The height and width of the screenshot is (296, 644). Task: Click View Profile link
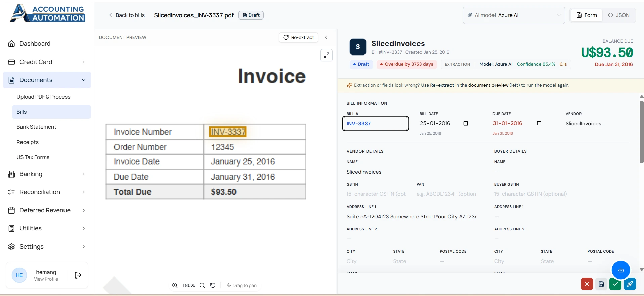46,279
